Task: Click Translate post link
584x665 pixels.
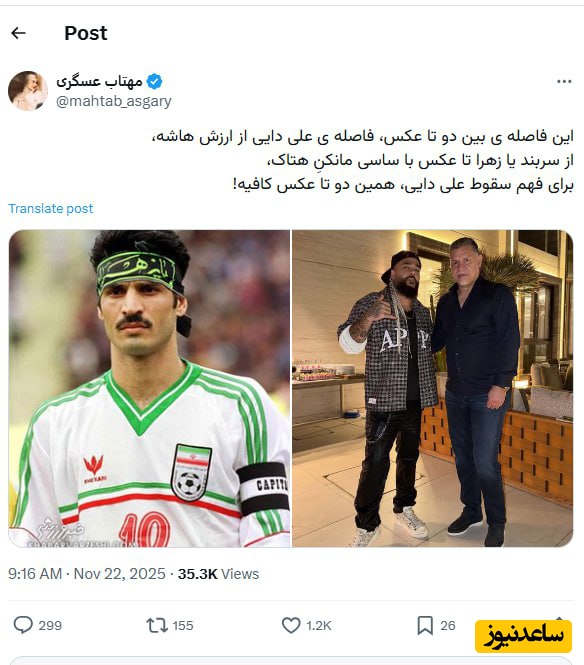Action: pyautogui.click(x=50, y=209)
